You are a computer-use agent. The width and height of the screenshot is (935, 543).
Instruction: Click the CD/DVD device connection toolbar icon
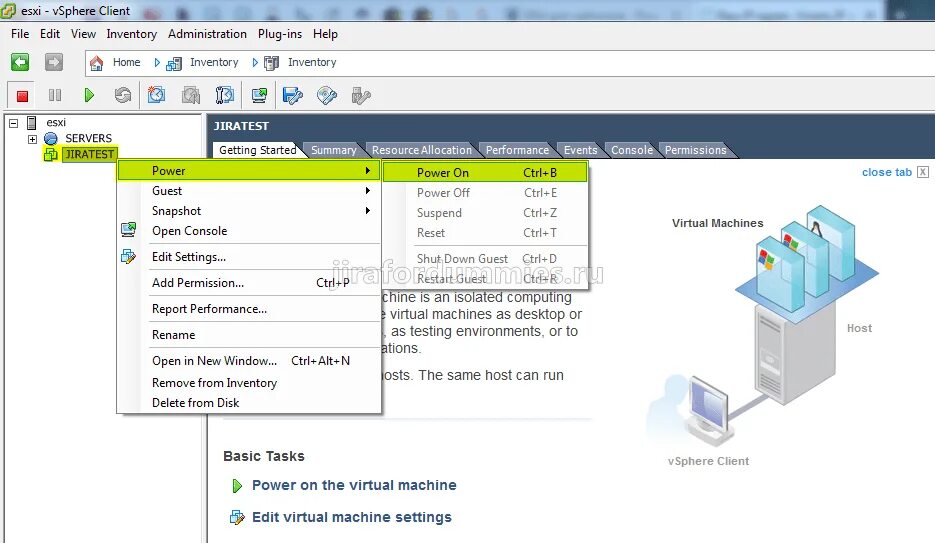pyautogui.click(x=327, y=95)
